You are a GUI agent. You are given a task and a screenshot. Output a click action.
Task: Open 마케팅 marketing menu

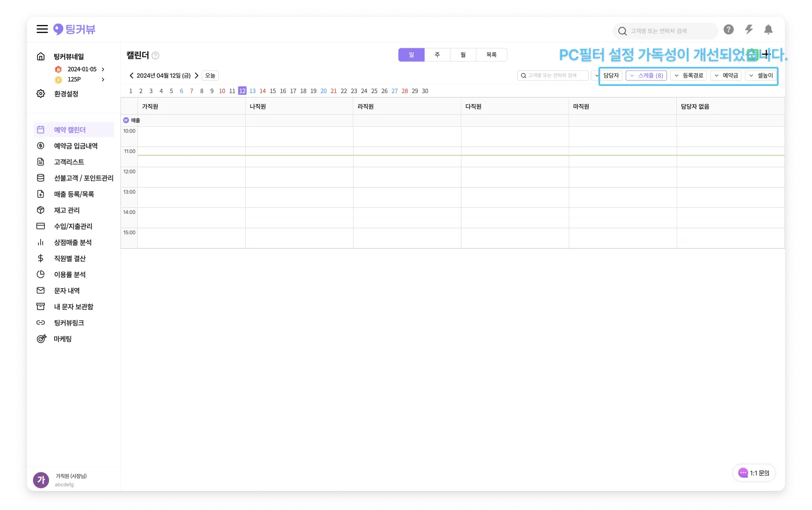tap(62, 339)
